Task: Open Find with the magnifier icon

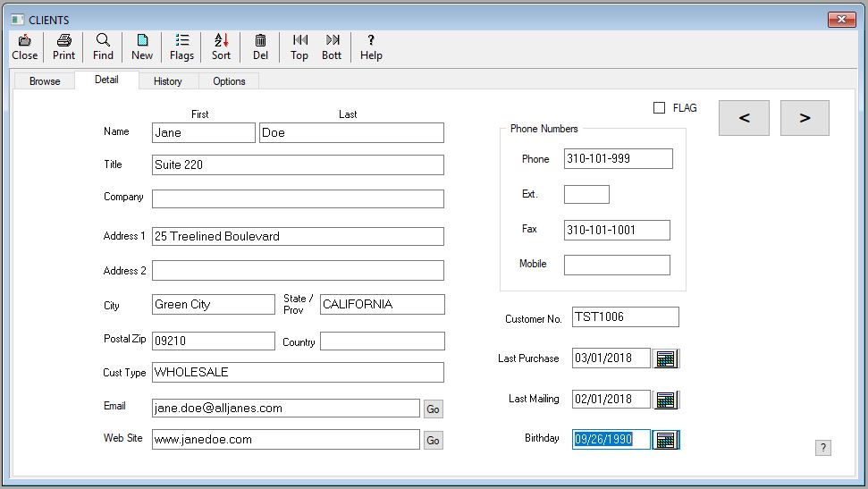Action: 103,46
